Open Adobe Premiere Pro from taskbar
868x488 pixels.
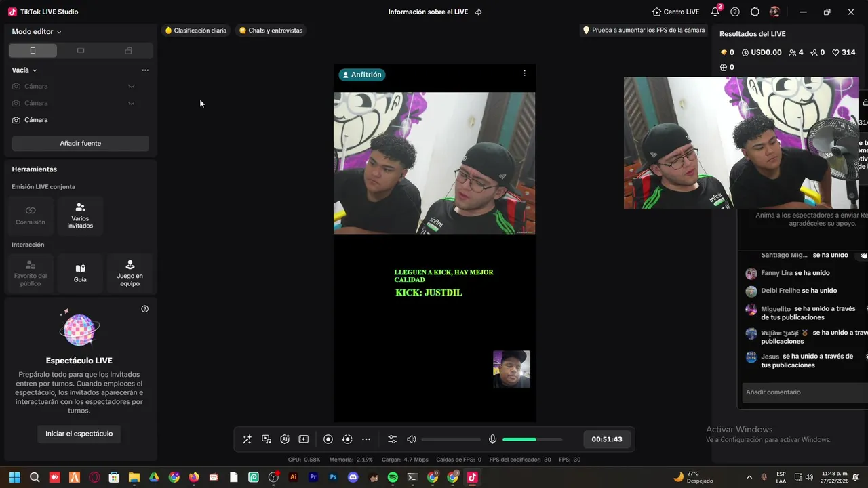(313, 477)
